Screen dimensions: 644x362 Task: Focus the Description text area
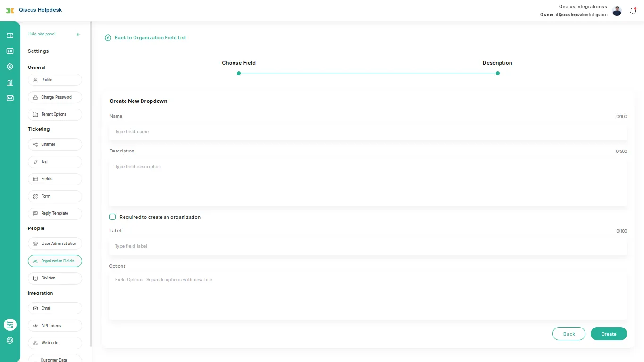point(368,182)
